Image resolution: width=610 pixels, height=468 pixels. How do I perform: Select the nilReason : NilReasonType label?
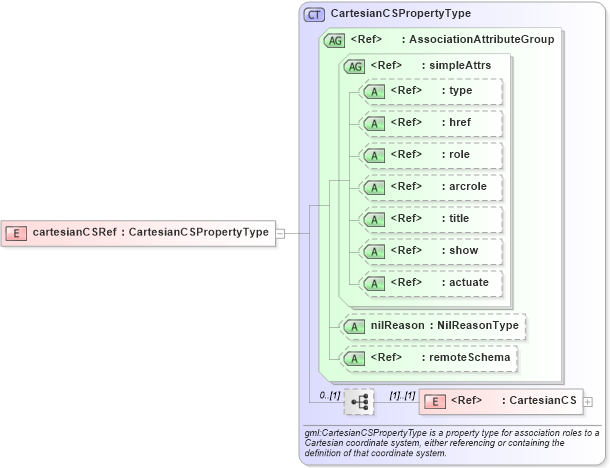point(445,325)
